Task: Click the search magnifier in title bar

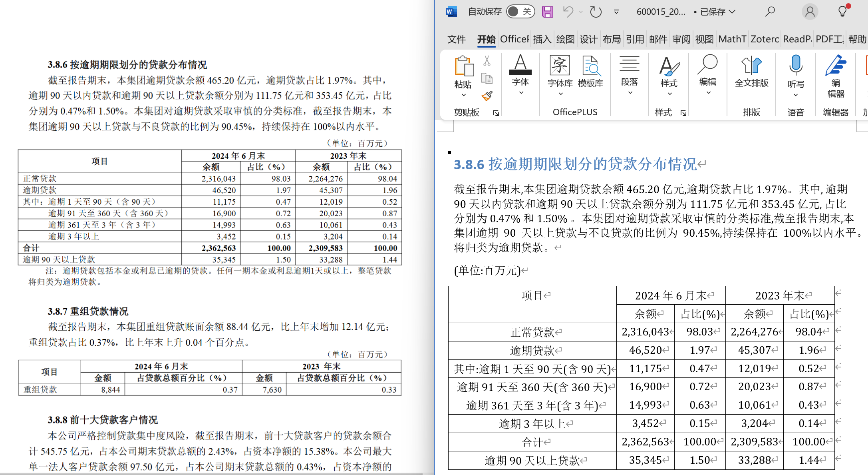Action: point(770,12)
